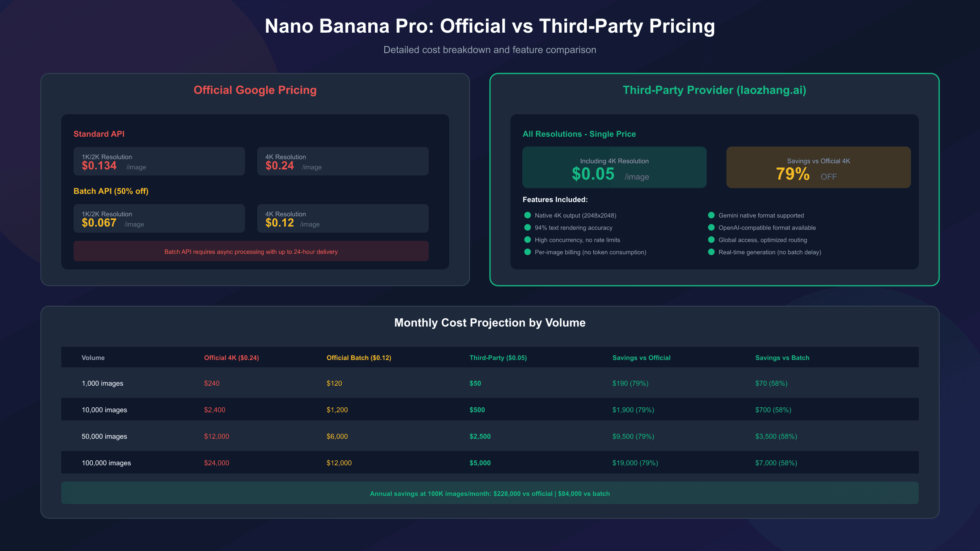980x551 pixels.
Task: Click the Standard API 4K Resolution $0.24 card
Action: click(343, 161)
